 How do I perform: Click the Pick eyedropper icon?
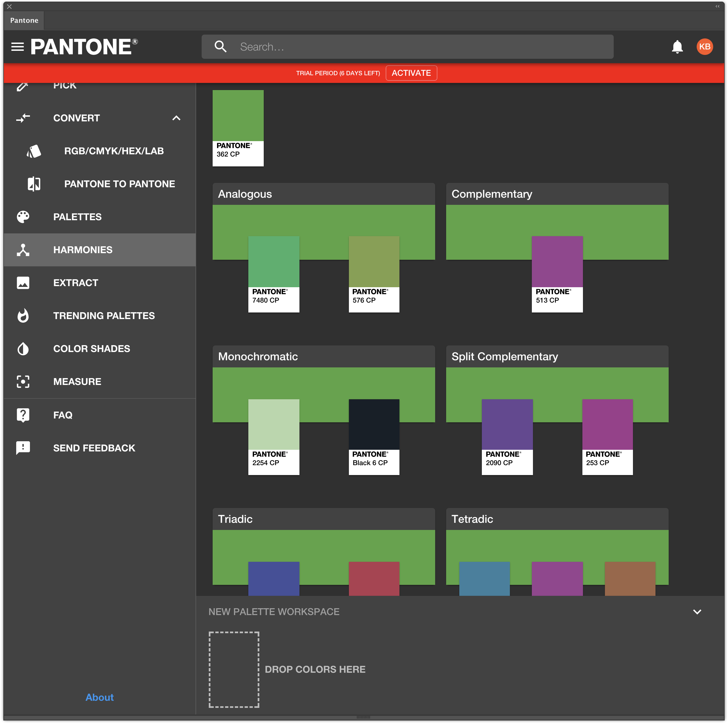[22, 86]
